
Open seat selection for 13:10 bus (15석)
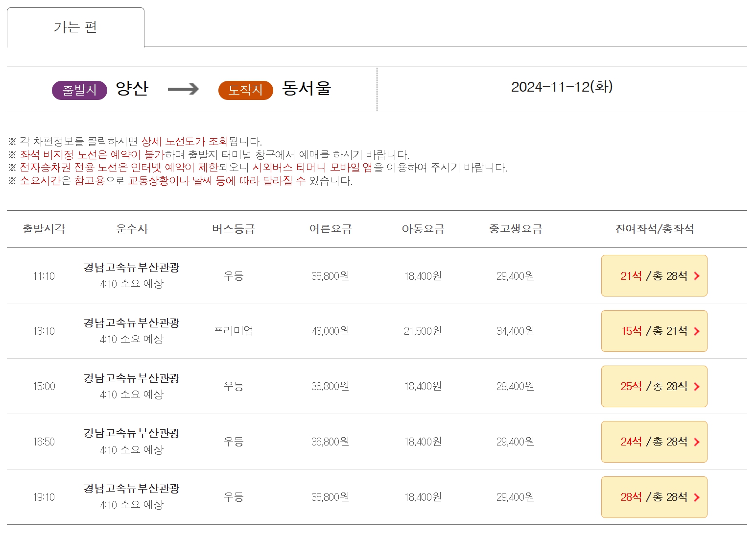[x=654, y=331]
